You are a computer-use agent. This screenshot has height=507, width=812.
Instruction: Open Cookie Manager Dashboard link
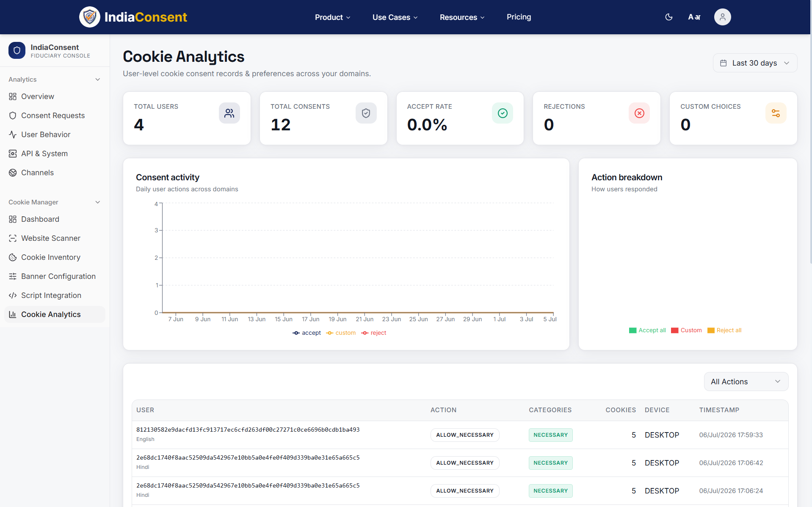[x=55, y=219]
